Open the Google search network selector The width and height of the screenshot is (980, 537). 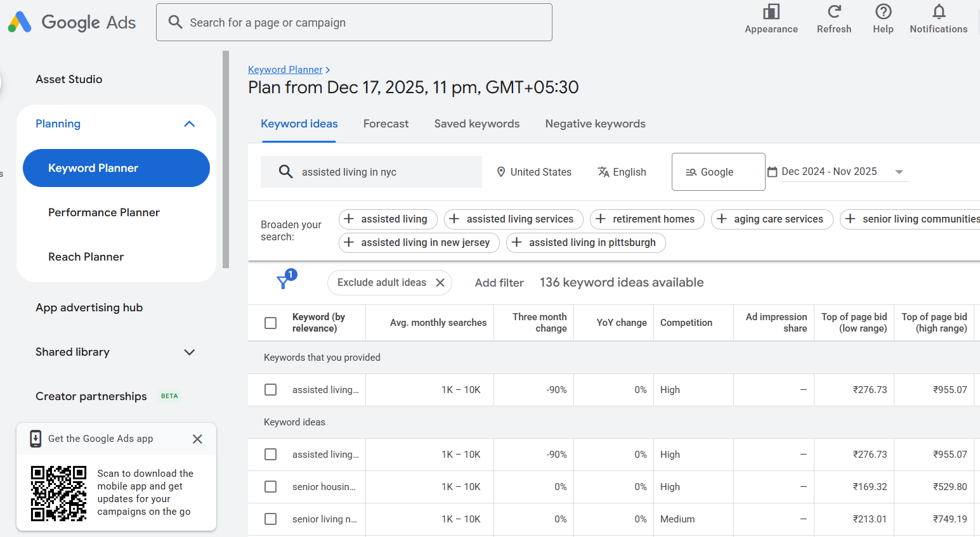pos(718,172)
